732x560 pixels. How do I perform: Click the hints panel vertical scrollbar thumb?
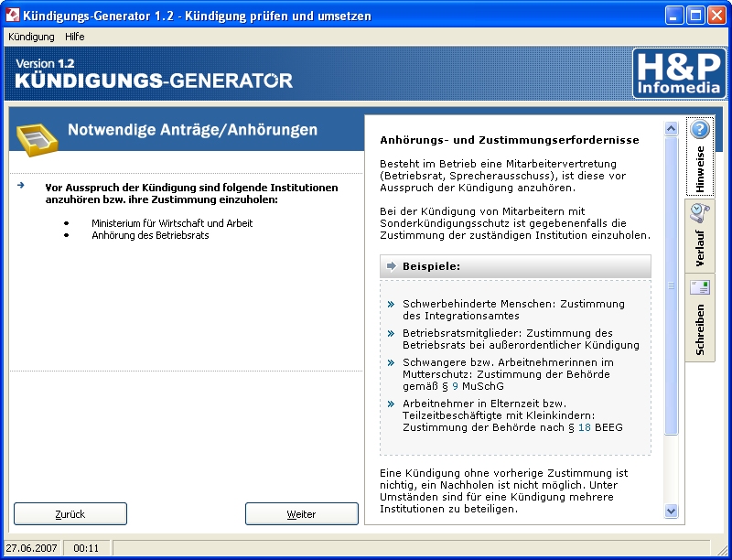[672, 285]
